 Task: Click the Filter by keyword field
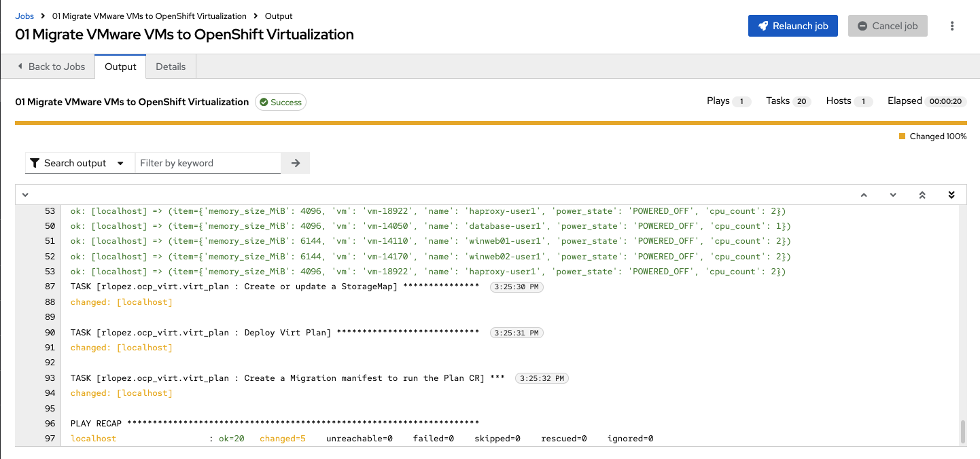point(208,163)
